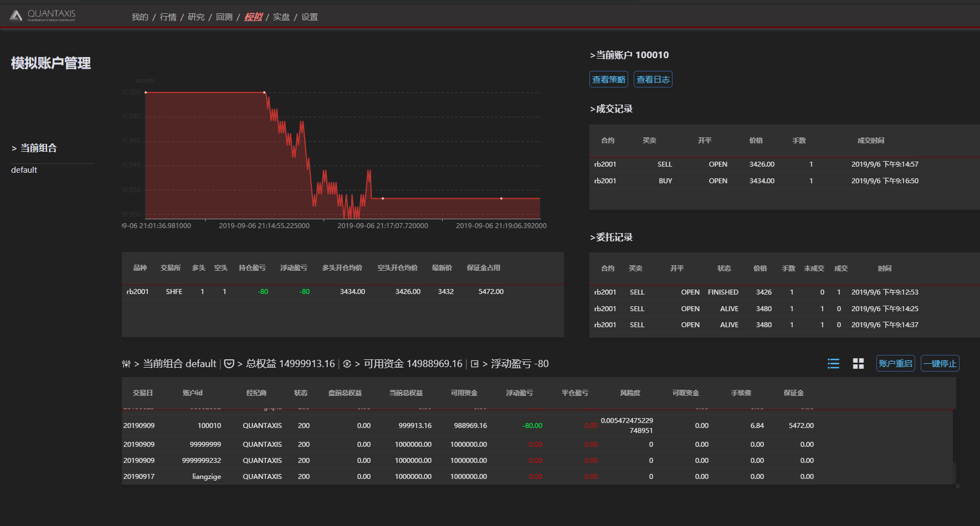
Task: Click the 保证金占用 column header
Action: coord(483,268)
